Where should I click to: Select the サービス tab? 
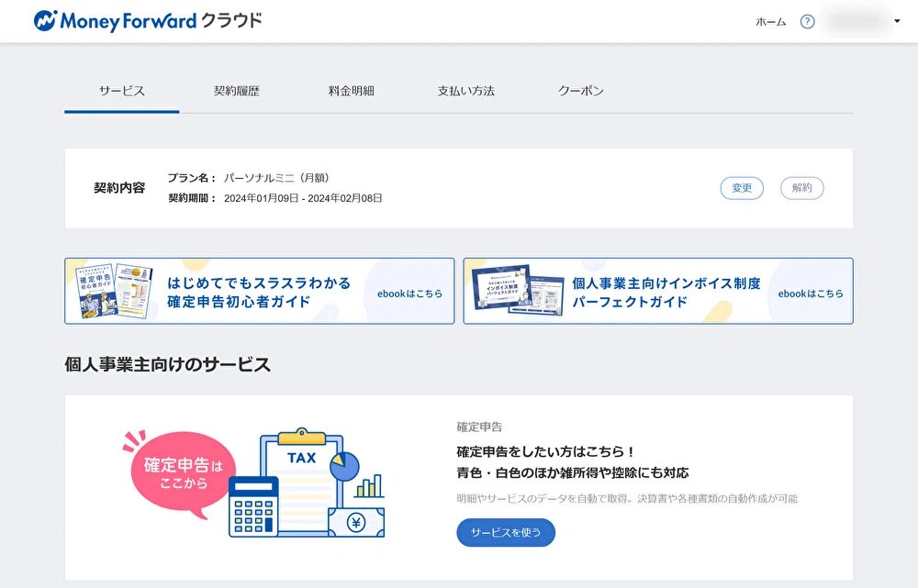(122, 91)
